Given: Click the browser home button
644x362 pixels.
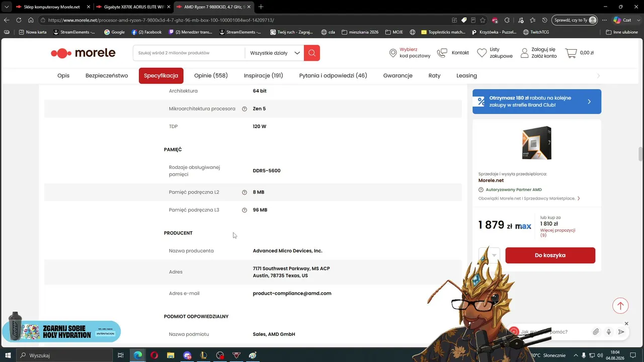Looking at the screenshot, I should (31, 20).
